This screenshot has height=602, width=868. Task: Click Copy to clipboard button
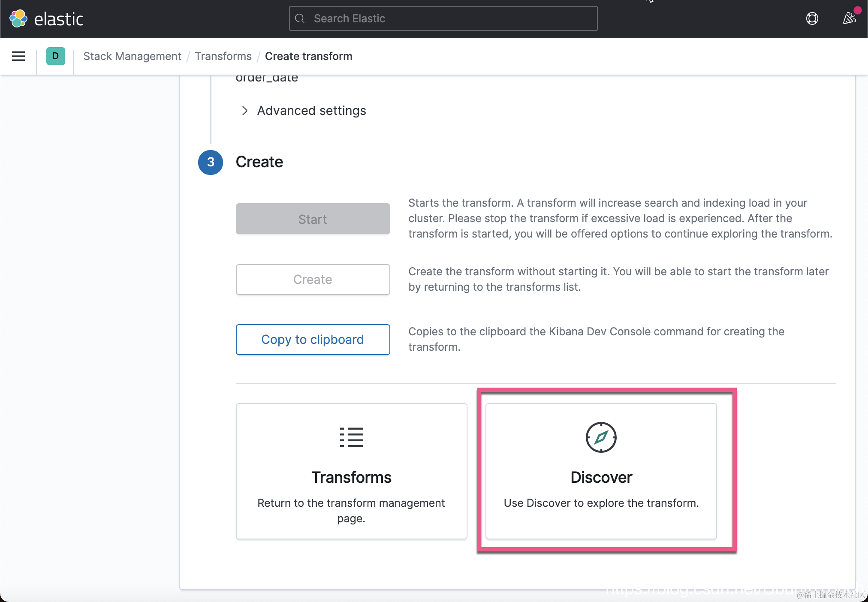(x=313, y=340)
